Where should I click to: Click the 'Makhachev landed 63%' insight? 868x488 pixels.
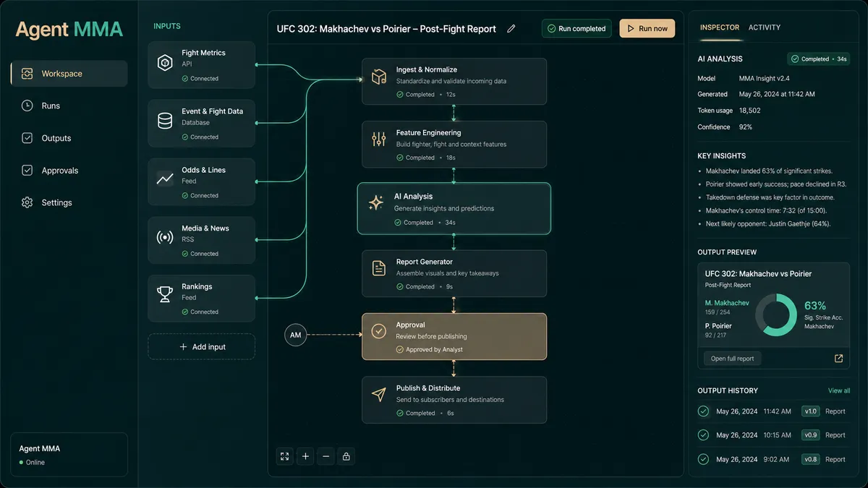(769, 171)
